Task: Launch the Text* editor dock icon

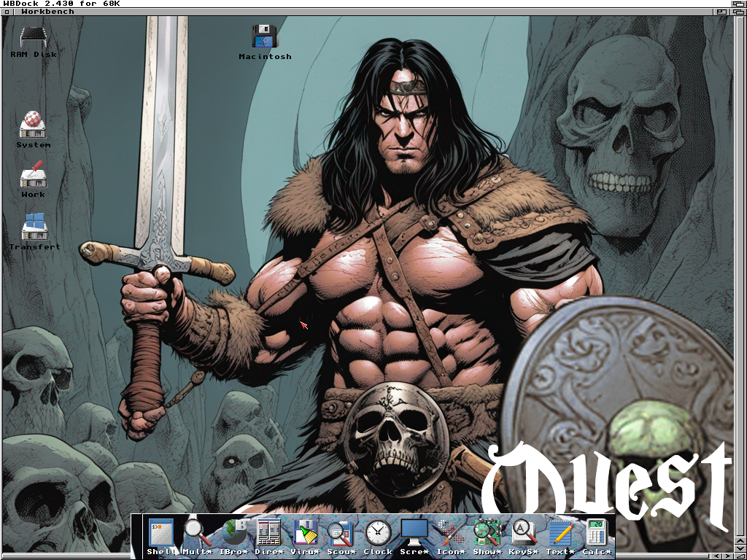Action: pyautogui.click(x=560, y=537)
